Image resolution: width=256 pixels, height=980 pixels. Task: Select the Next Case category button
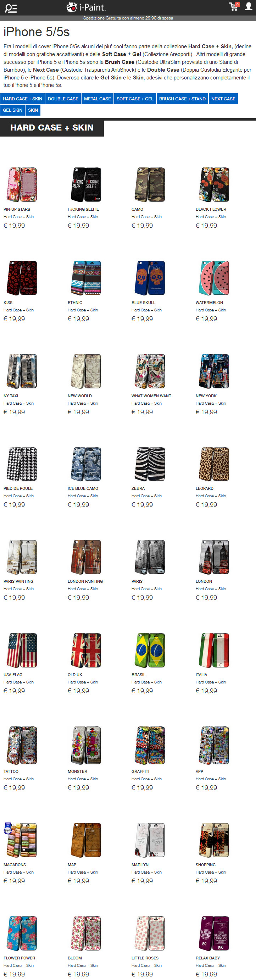click(x=223, y=99)
